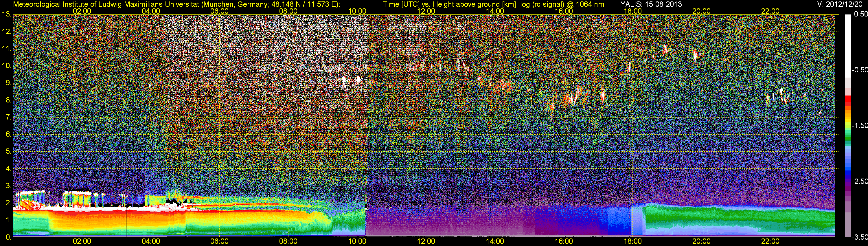The image size is (868, 246).
Task: Click the 16:00 label on the top time axis
Action: (x=564, y=11)
